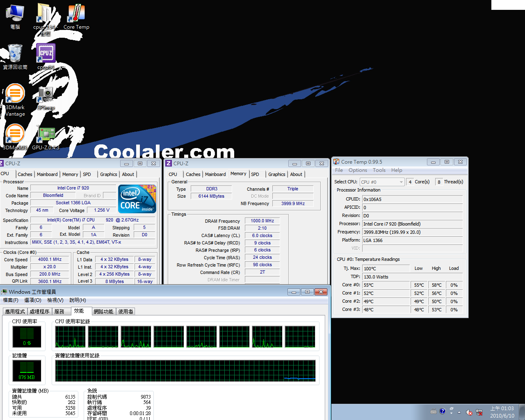Select Caches tab in CPU-Z Memory window
The width and height of the screenshot is (525, 420).
coord(193,174)
